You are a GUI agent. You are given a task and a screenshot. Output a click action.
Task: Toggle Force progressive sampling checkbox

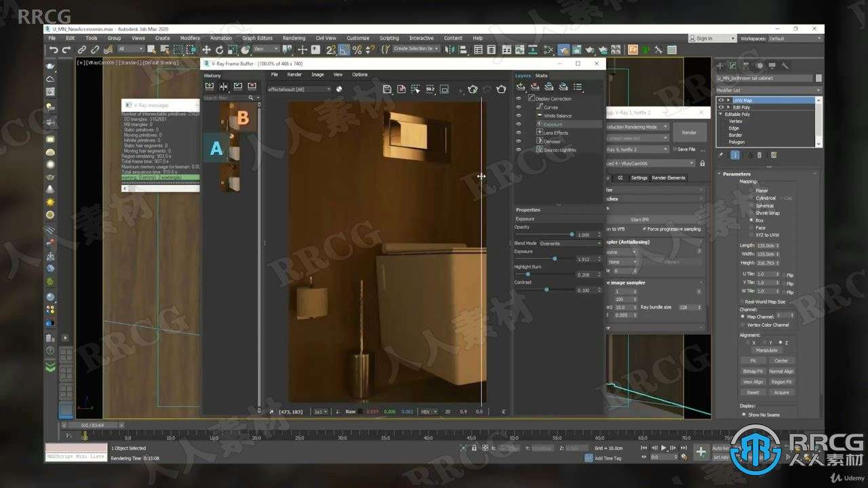(644, 228)
